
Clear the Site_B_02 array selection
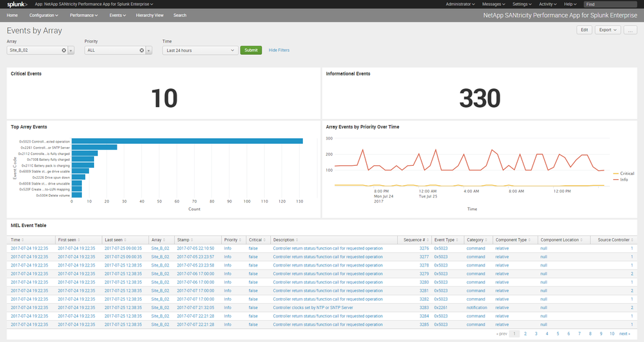pos(64,50)
